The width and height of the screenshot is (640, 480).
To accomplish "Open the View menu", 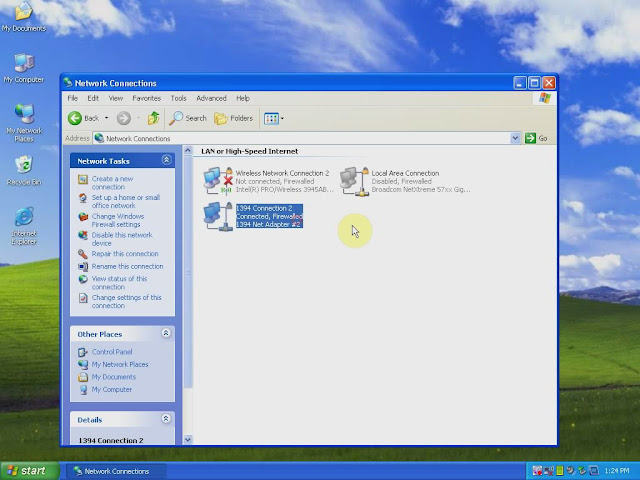I will (116, 98).
